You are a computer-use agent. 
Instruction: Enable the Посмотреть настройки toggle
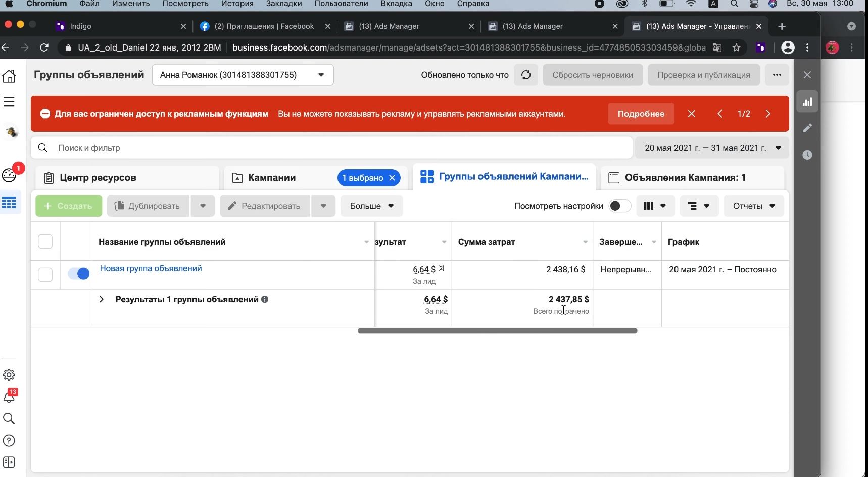[619, 206]
